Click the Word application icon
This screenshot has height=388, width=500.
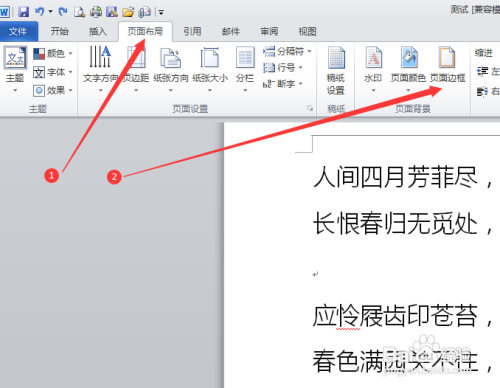click(4, 12)
